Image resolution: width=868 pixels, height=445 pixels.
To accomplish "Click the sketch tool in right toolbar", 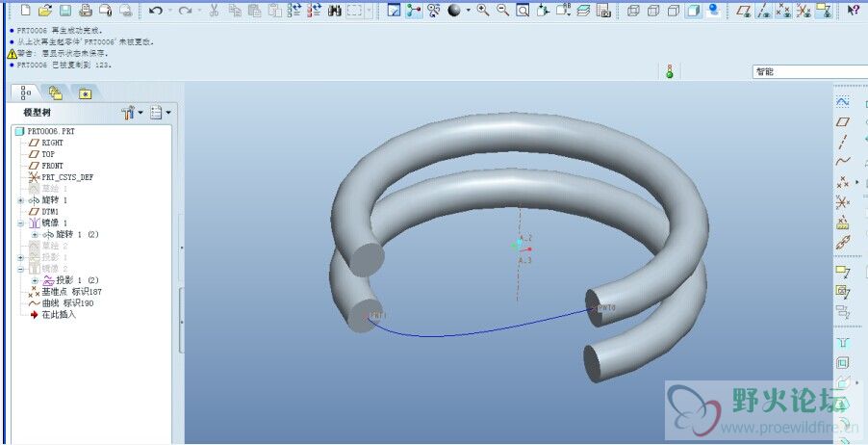I will pyautogui.click(x=843, y=102).
